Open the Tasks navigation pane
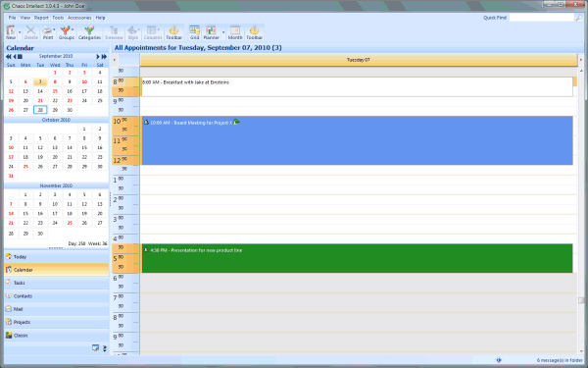This screenshot has height=368, width=588. pyautogui.click(x=56, y=283)
